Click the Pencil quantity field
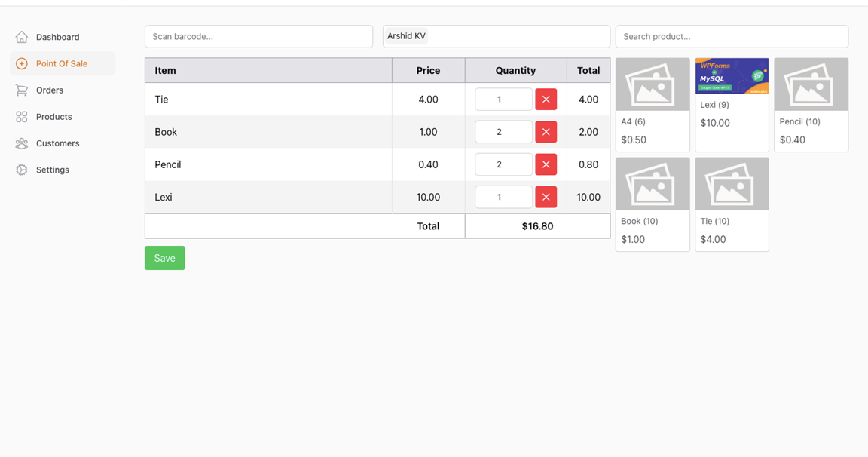Screen dimensions: 868x457 504,164
